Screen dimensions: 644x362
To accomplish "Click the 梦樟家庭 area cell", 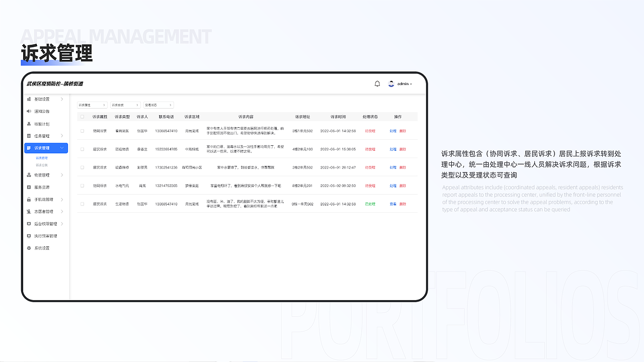I will (x=192, y=186).
